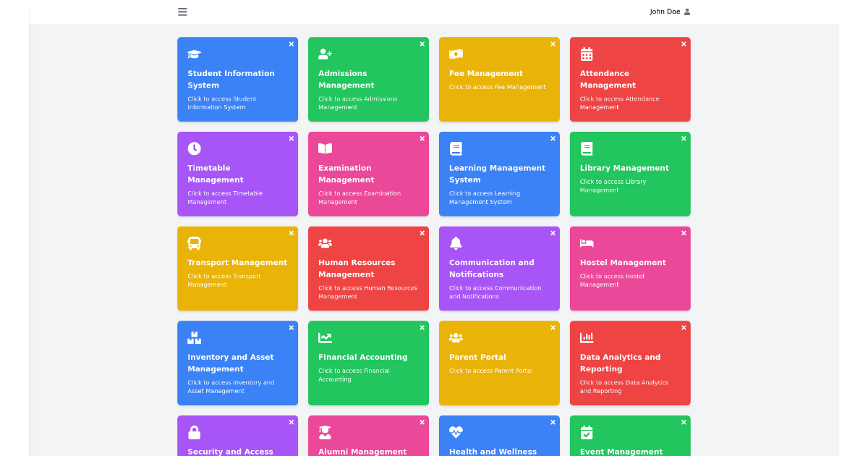The image size is (868, 456).
Task: Click the John Doe profile in the header
Action: pyautogui.click(x=670, y=12)
